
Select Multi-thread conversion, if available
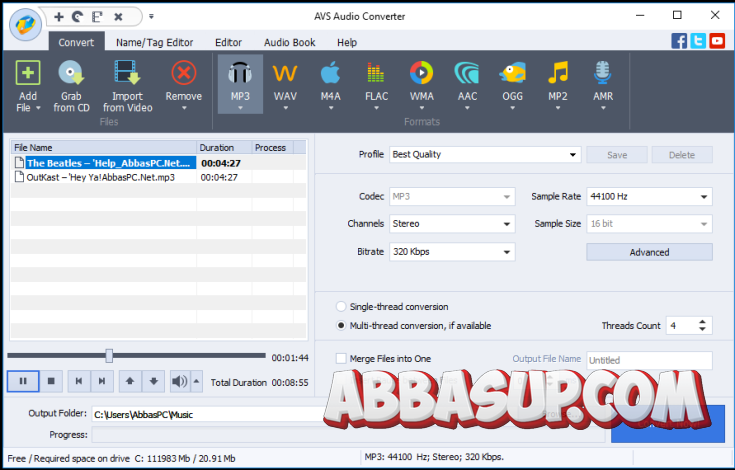(341, 325)
